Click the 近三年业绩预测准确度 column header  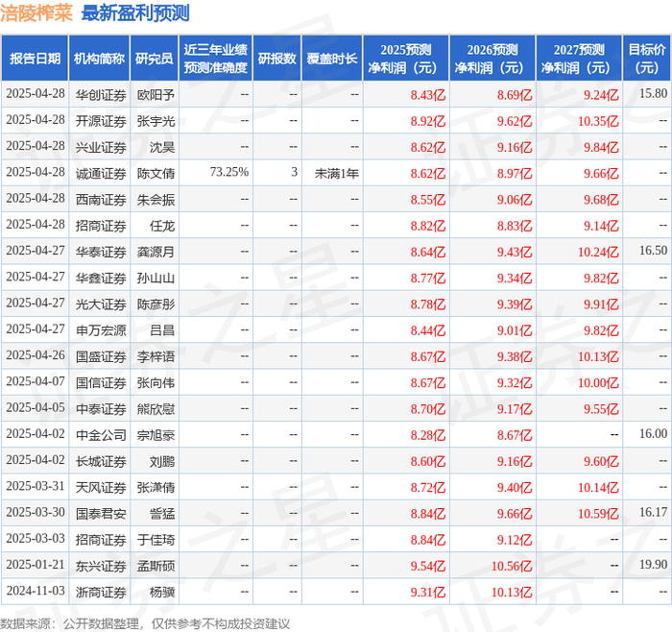pyautogui.click(x=216, y=59)
